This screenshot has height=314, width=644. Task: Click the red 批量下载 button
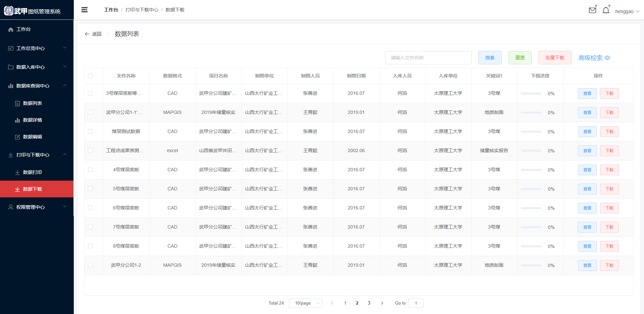555,58
